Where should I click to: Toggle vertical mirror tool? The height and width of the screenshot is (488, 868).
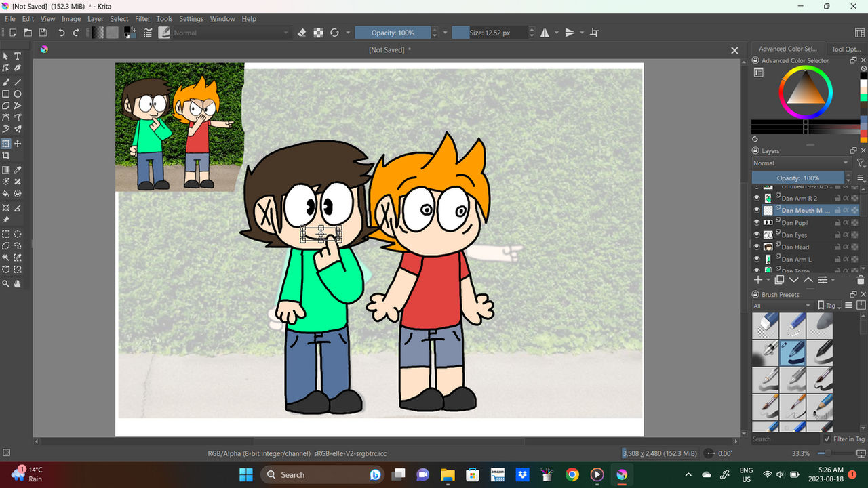(x=569, y=33)
